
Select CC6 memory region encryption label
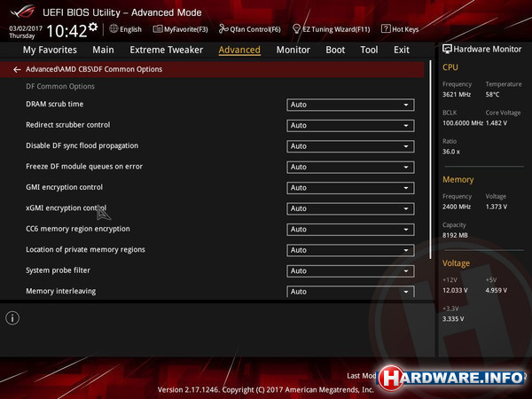point(78,229)
